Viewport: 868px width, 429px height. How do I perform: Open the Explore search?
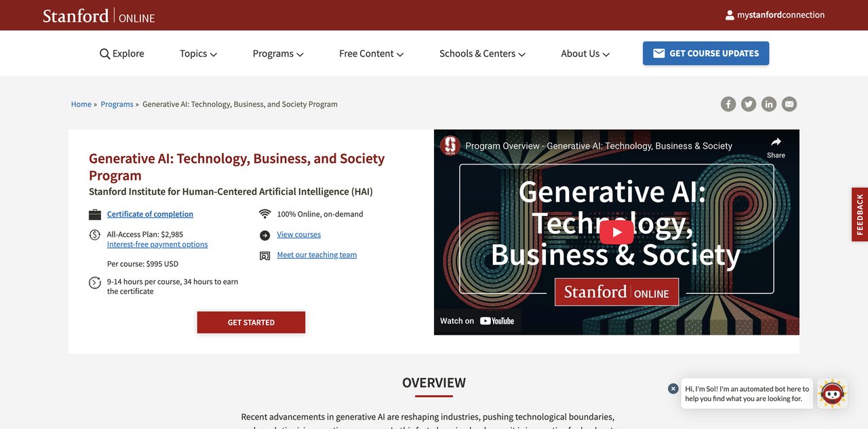[122, 54]
